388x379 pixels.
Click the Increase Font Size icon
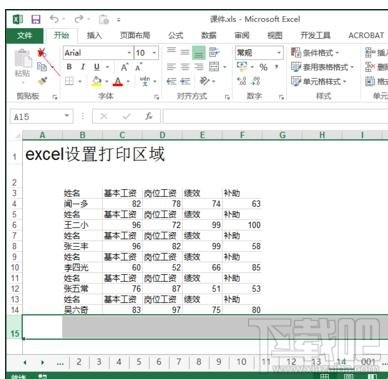coord(125,67)
